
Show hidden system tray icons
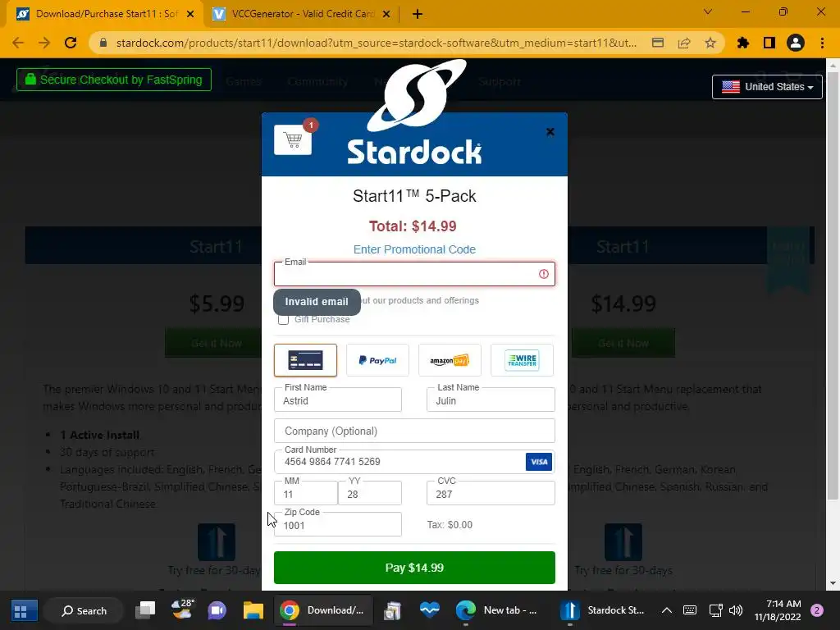click(666, 610)
